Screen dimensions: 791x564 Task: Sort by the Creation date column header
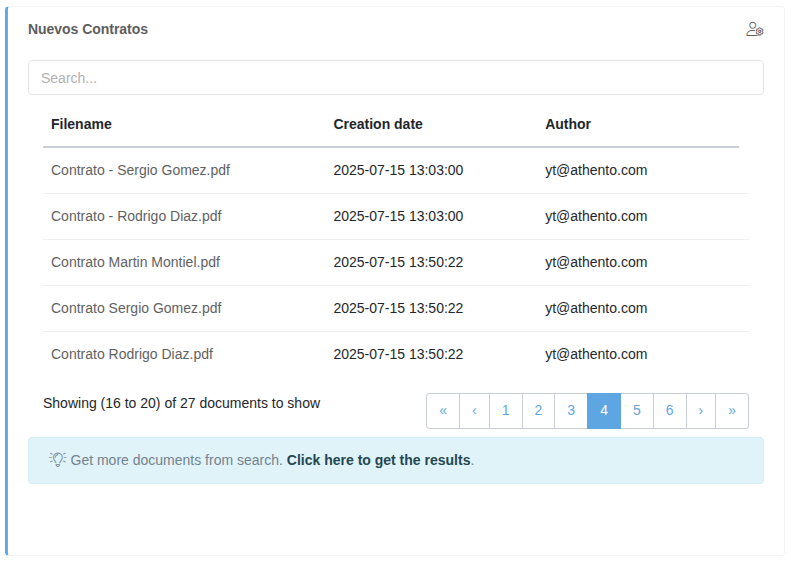tap(378, 124)
